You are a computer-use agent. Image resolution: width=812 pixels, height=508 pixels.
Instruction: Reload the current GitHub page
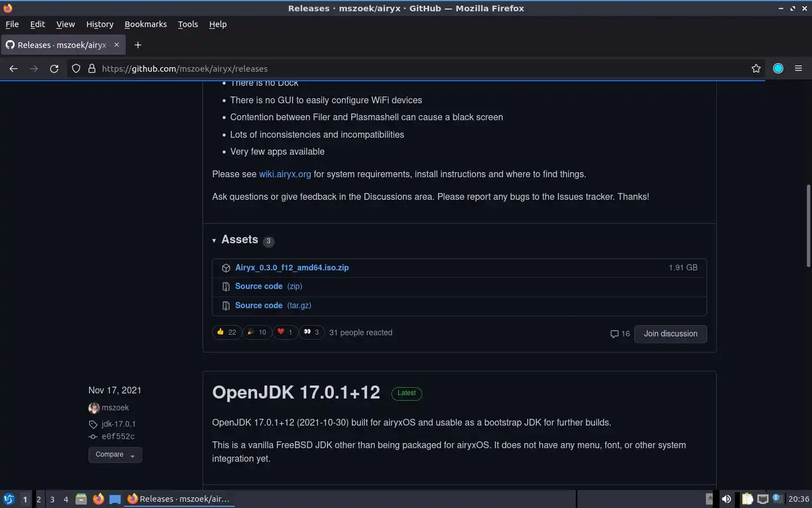click(x=54, y=68)
